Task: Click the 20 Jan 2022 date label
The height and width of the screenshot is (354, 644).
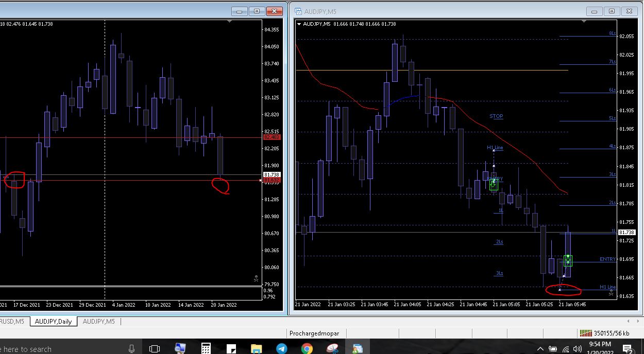Action: click(223, 305)
